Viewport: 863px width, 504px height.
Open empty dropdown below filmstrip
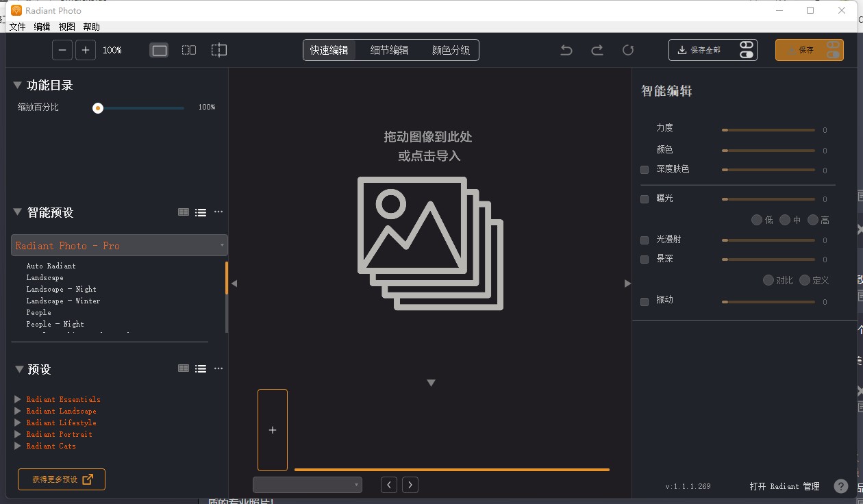[x=307, y=485]
